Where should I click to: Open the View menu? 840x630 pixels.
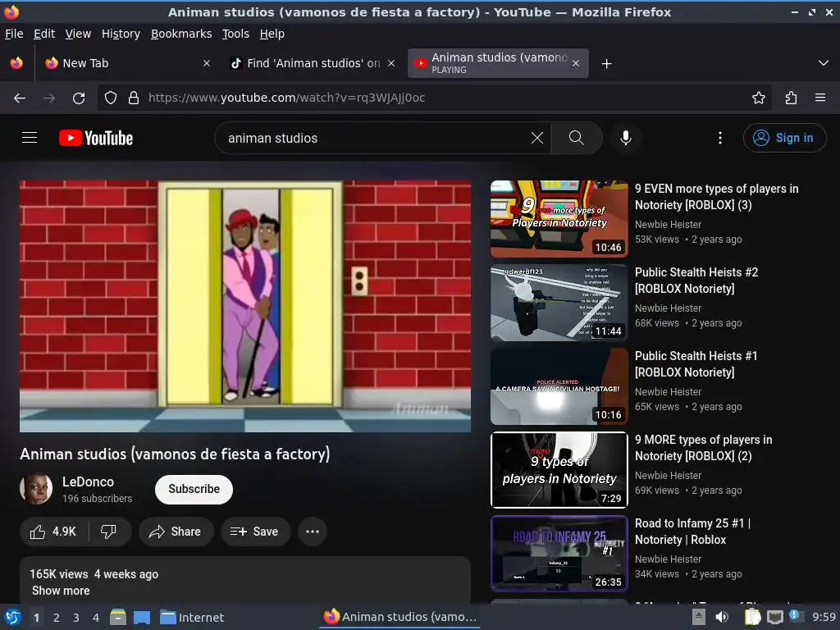point(78,34)
